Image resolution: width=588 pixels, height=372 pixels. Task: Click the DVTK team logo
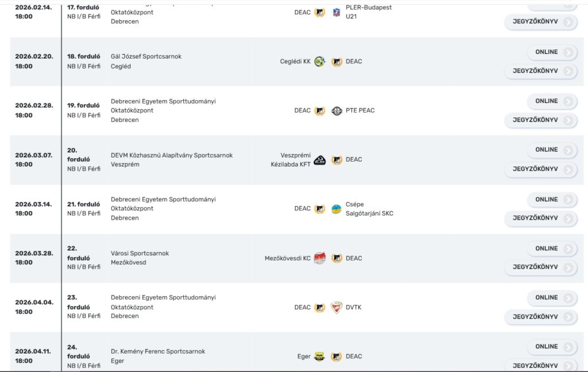pyautogui.click(x=336, y=307)
